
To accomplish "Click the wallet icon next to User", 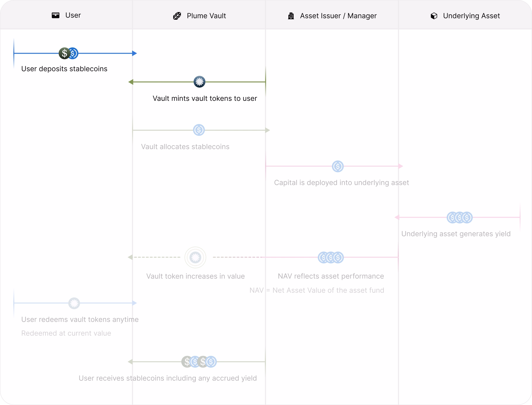I will point(56,15).
